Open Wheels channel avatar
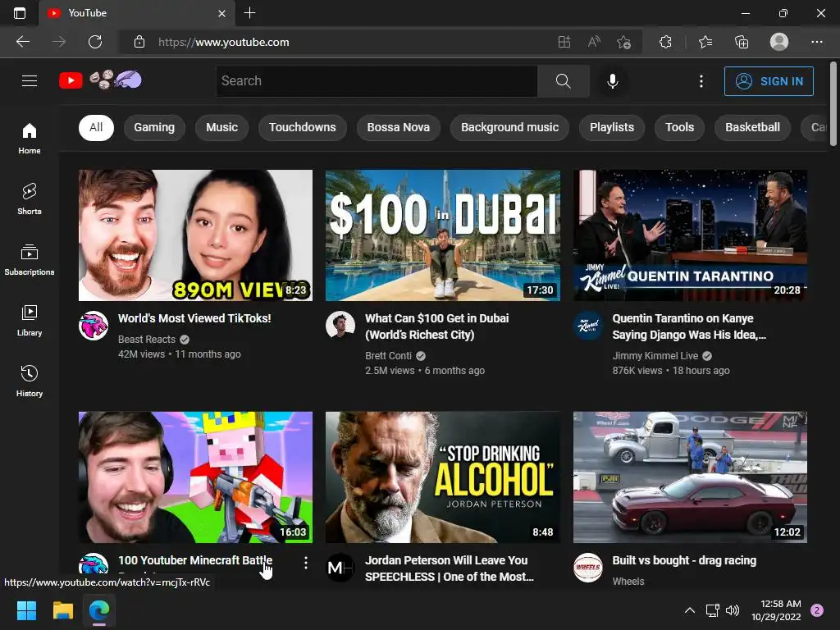 point(587,568)
